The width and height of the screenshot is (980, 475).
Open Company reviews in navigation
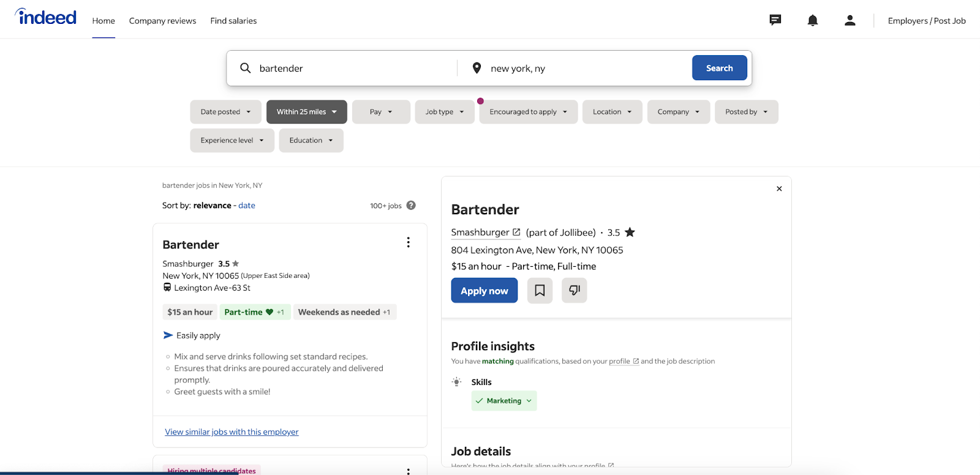pos(162,21)
